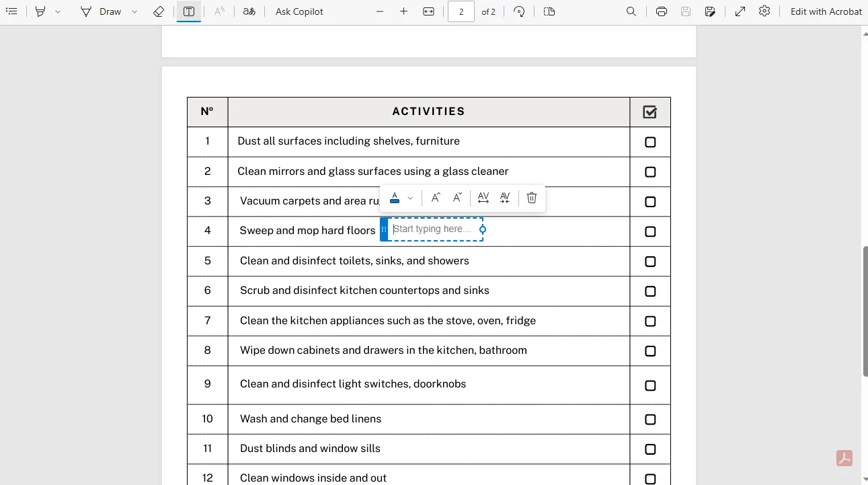The width and height of the screenshot is (868, 485).
Task: Check the box for activity 11
Action: (650, 449)
